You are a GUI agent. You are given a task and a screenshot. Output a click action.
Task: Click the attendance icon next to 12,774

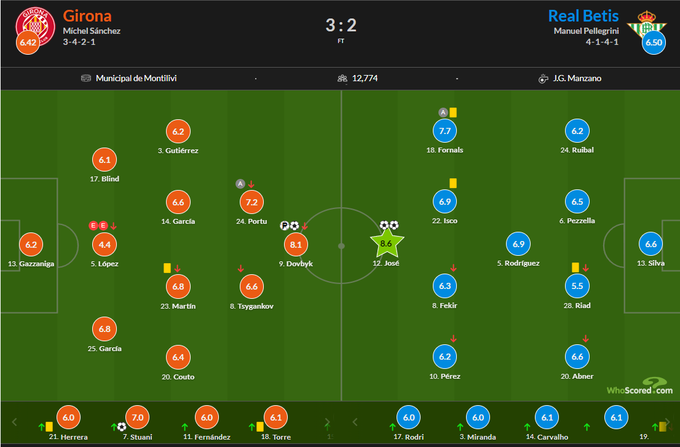click(x=342, y=78)
